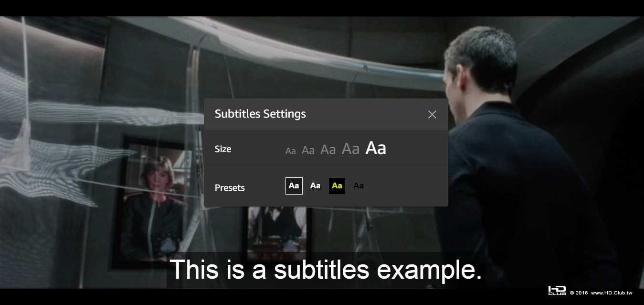644x305 pixels.
Task: Select the second-largest subtitle size Aa
Action: pyautogui.click(x=350, y=149)
